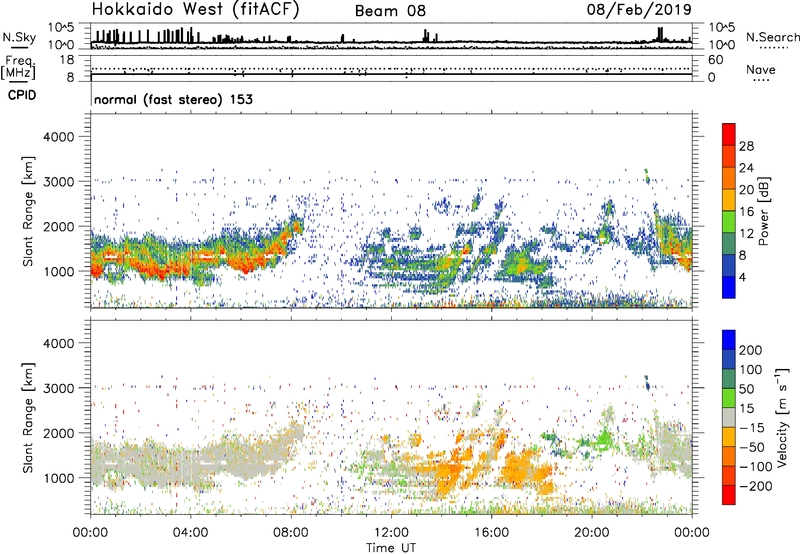Click the gray segment of velocity colorbar

pos(729,417)
